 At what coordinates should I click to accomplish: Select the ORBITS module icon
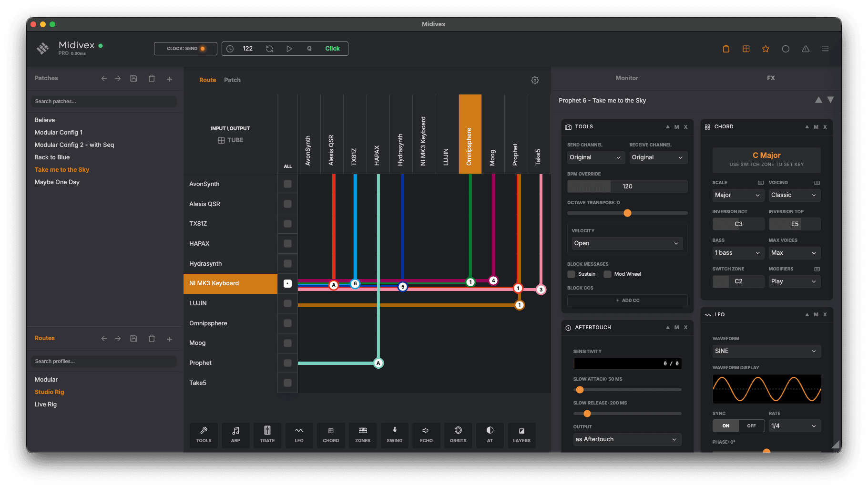(458, 435)
